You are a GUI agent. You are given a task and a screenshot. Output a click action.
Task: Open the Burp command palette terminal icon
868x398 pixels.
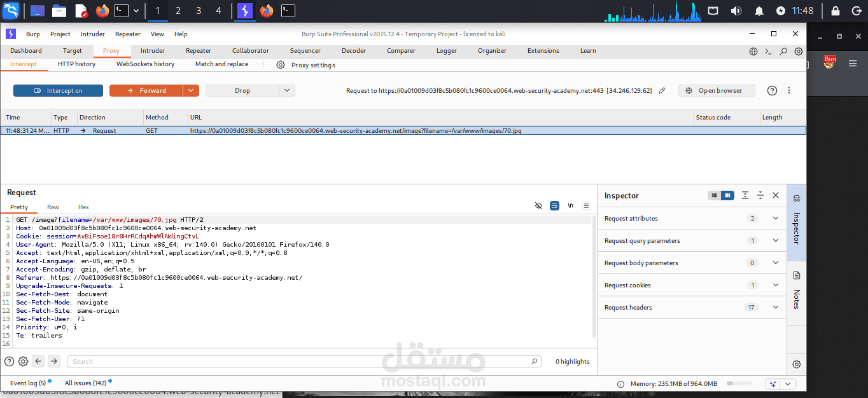pyautogui.click(x=769, y=51)
